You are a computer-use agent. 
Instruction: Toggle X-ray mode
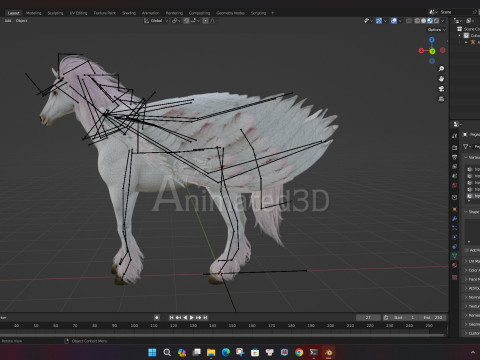[x=409, y=21]
